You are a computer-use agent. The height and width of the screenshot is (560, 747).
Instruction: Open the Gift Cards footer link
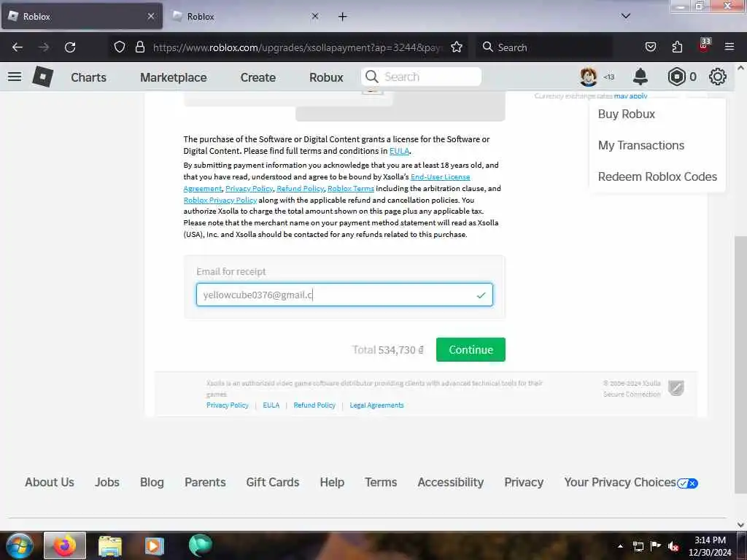pos(273,483)
